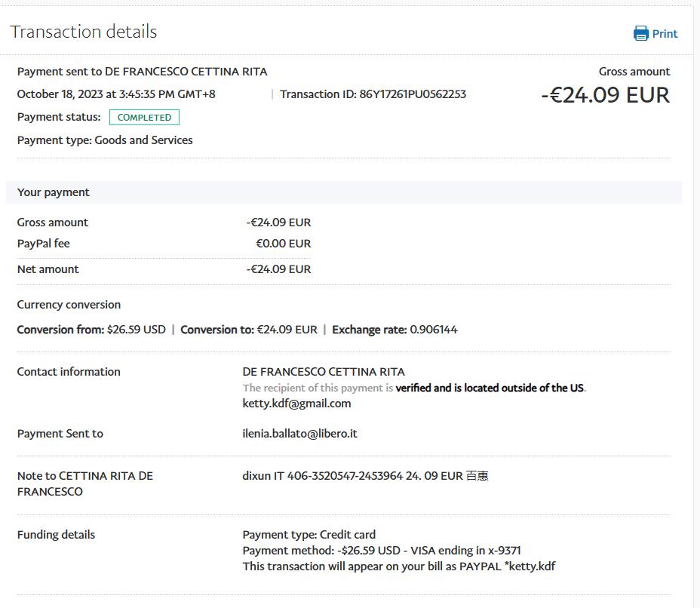
Task: Click the Net amount -€24.09 EUR value
Action: pos(278,269)
